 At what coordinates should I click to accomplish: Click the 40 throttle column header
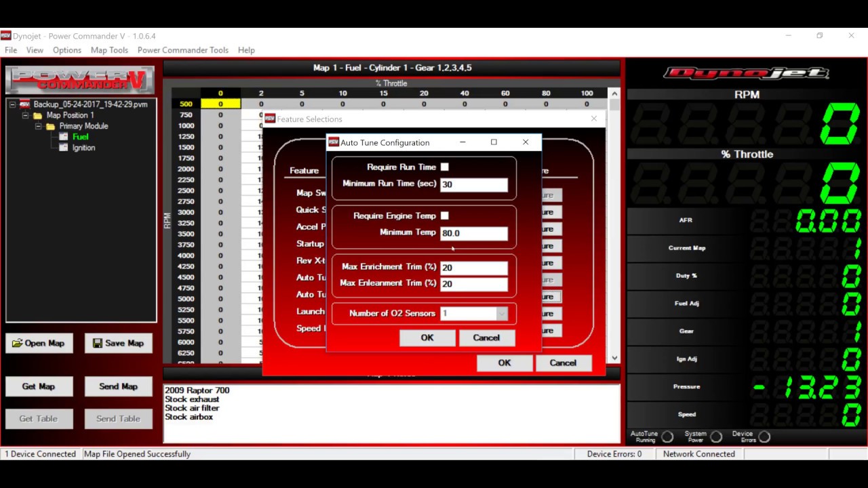click(465, 93)
